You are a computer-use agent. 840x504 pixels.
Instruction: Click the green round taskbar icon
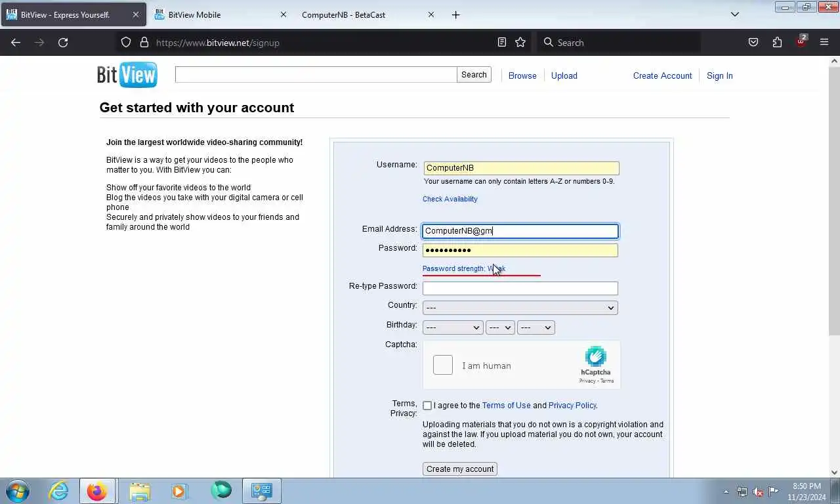pos(221,491)
